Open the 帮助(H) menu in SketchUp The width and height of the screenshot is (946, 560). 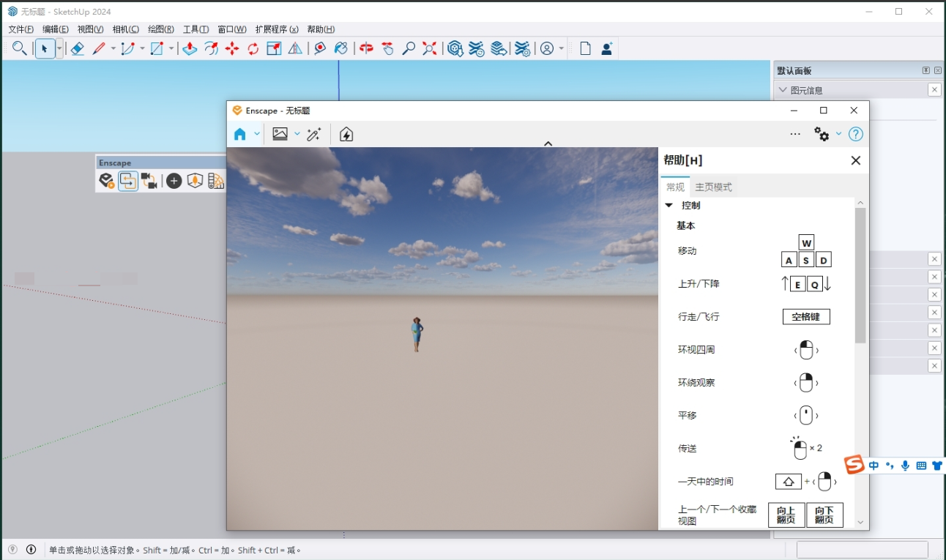click(321, 29)
